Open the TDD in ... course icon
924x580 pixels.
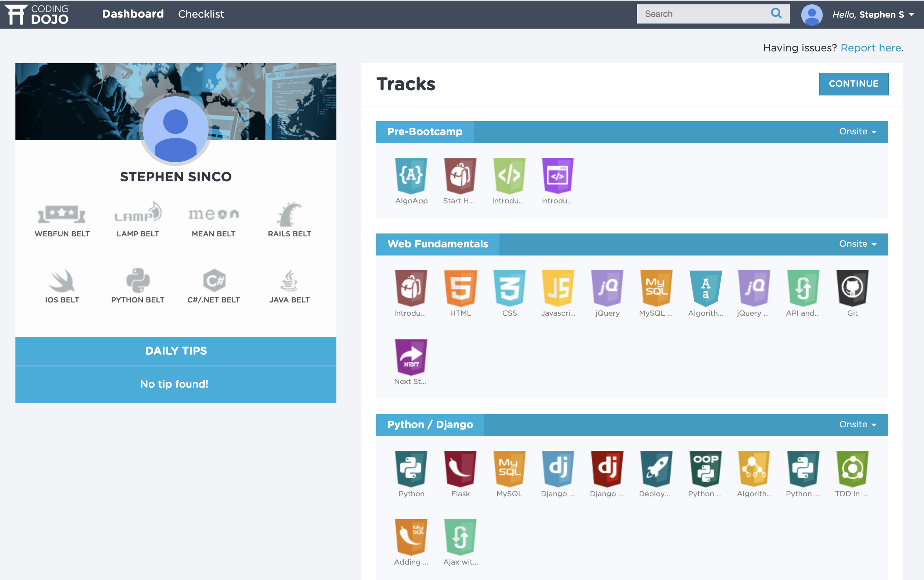852,469
